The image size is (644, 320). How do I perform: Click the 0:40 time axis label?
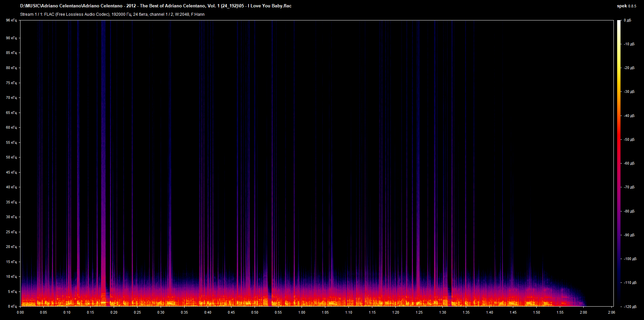(208, 312)
